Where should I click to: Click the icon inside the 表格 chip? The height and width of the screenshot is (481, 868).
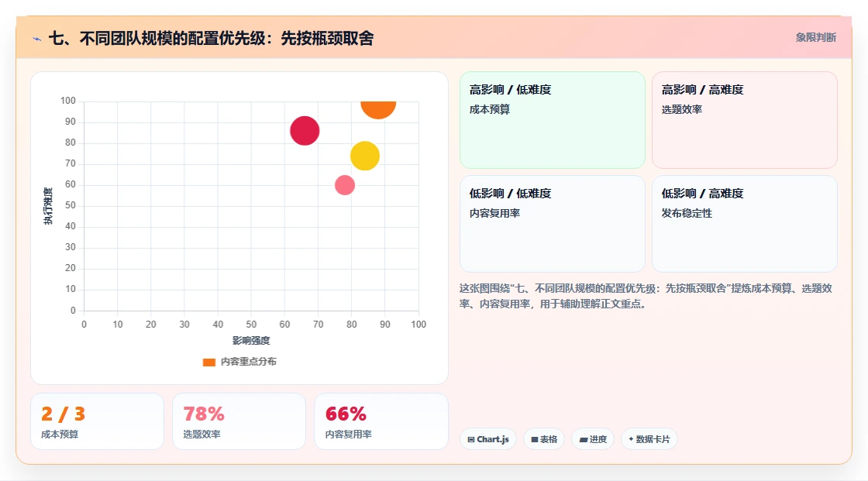click(535, 439)
